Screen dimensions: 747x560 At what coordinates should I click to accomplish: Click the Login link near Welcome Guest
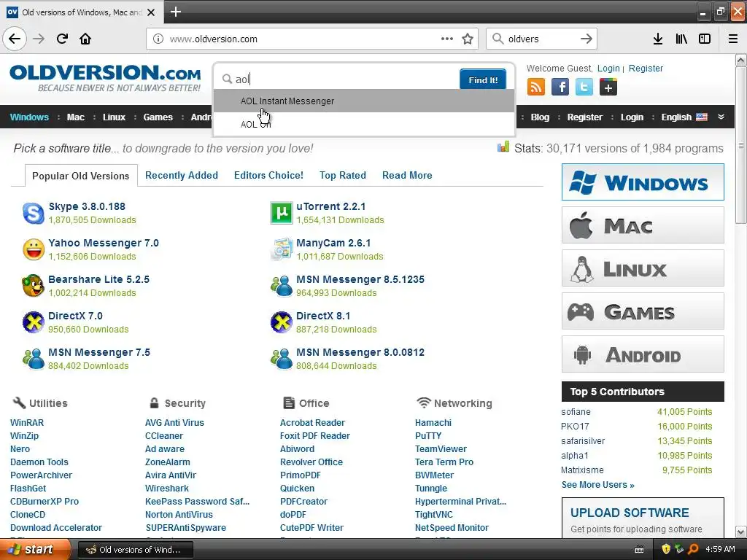(608, 68)
